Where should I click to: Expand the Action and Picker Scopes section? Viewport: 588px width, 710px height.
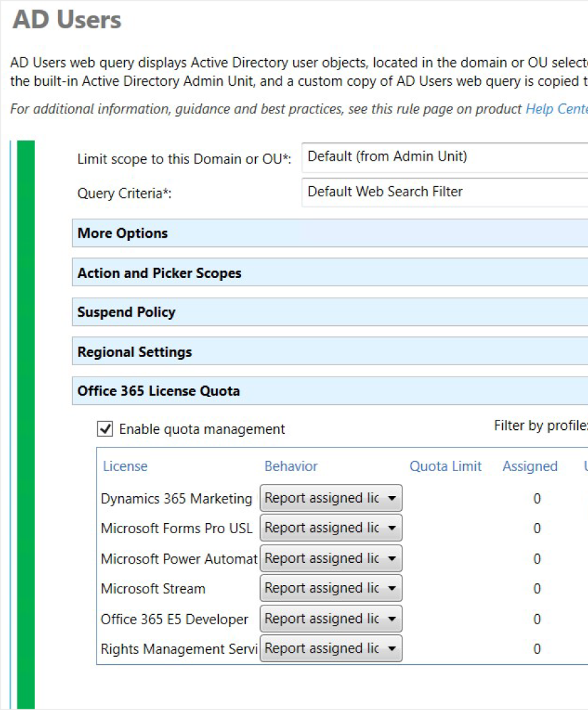click(330, 273)
